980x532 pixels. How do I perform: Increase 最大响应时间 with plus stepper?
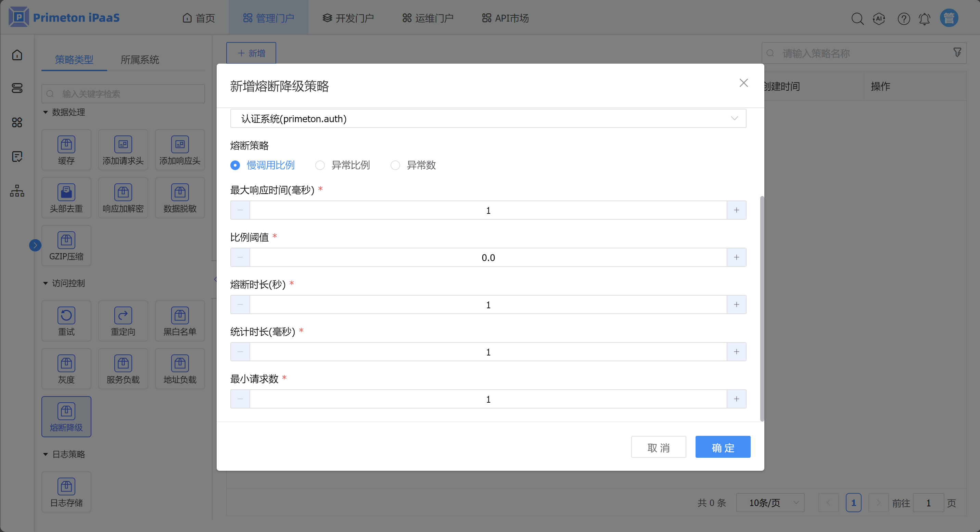click(736, 210)
